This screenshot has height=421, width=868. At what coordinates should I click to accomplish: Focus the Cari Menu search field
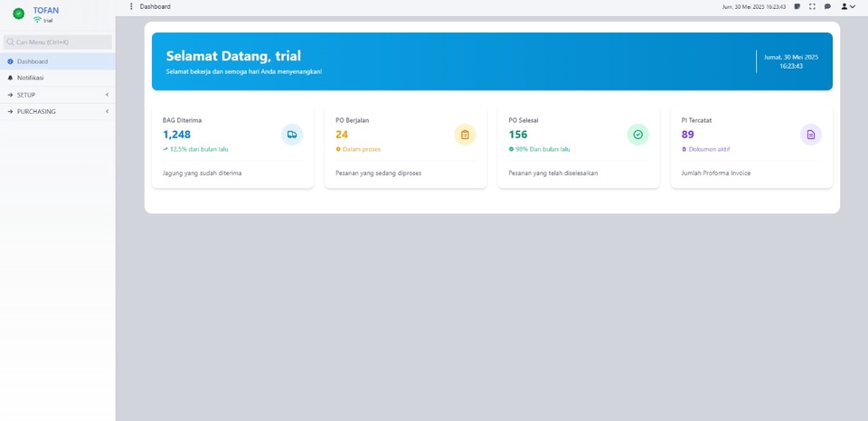point(58,42)
